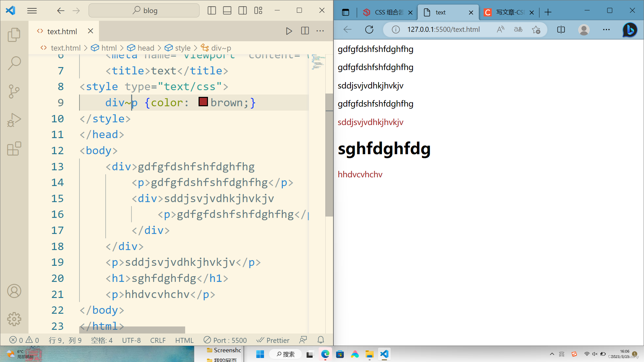Viewport: 644px width, 362px height.
Task: Toggle the primary side bar
Action: [x=212, y=11]
